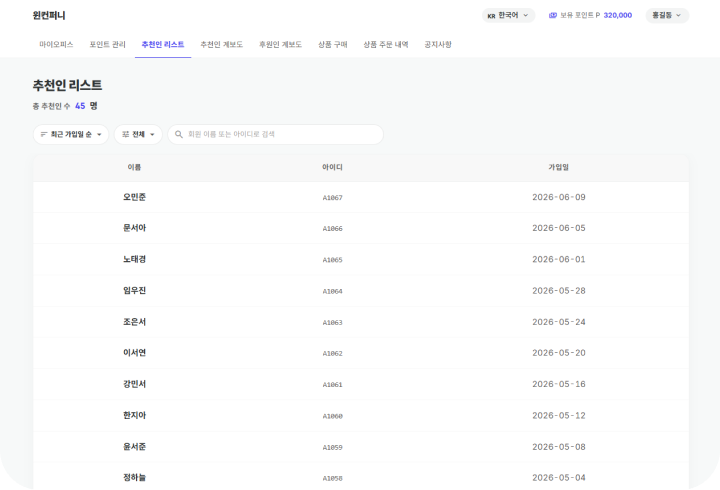Click the ID A1064
The image size is (720, 490).
(x=332, y=291)
